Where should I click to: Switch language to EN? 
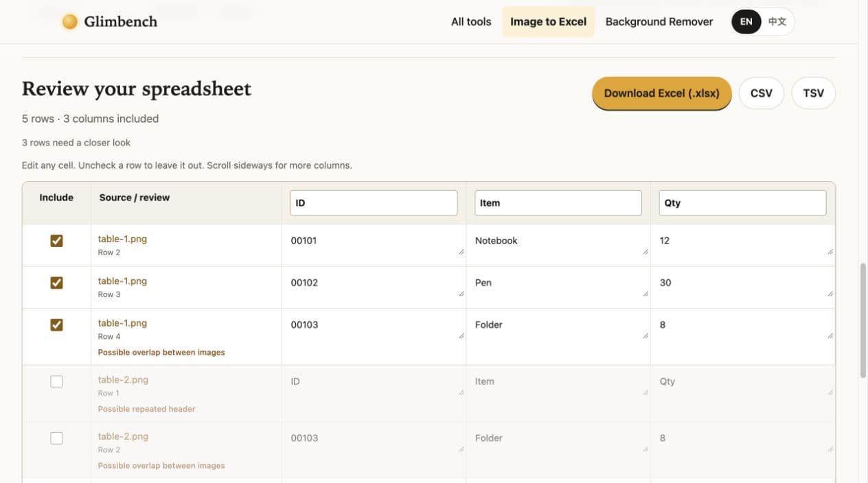pos(746,22)
